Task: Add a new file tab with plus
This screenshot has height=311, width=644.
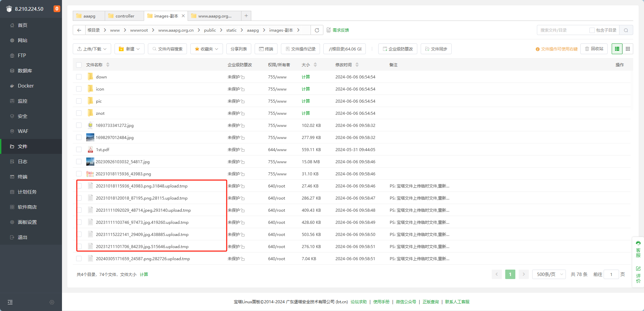Action: 246,16
